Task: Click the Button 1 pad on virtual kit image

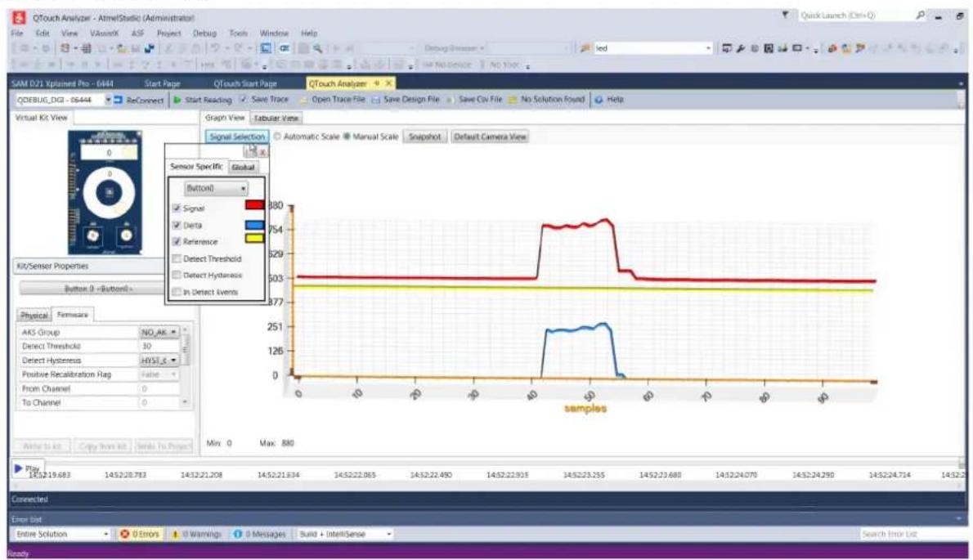Action: click(x=93, y=235)
